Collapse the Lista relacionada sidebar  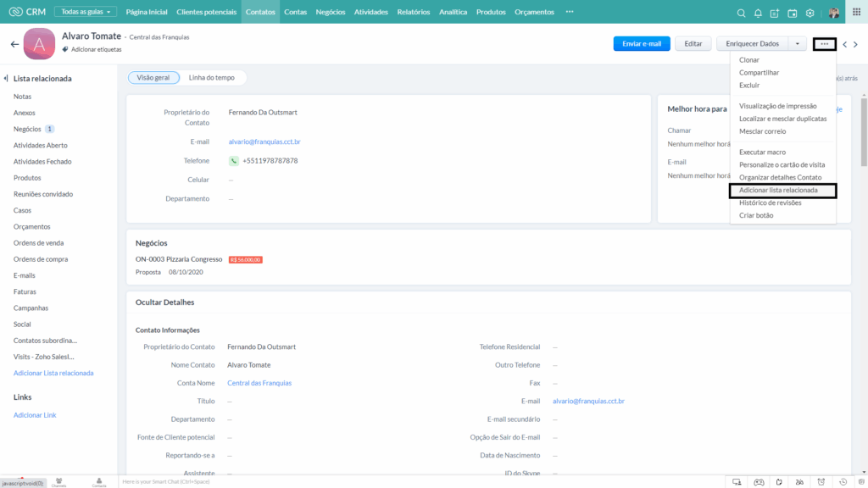[x=6, y=79]
